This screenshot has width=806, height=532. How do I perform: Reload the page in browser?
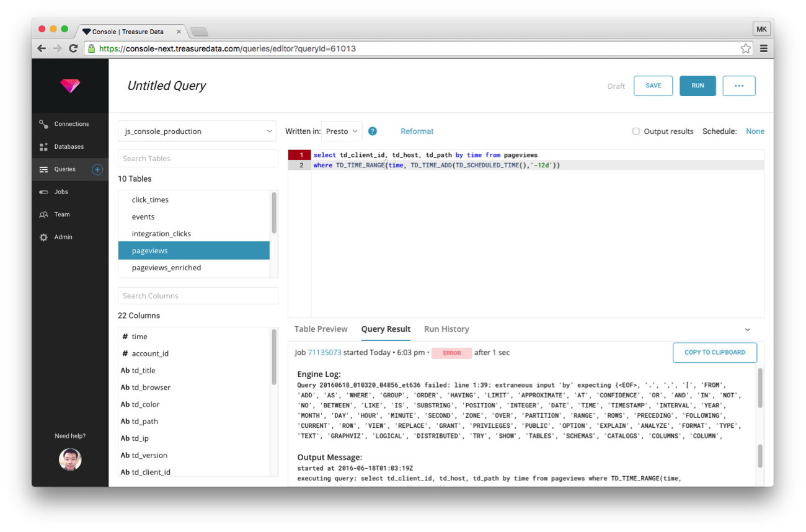(x=73, y=48)
